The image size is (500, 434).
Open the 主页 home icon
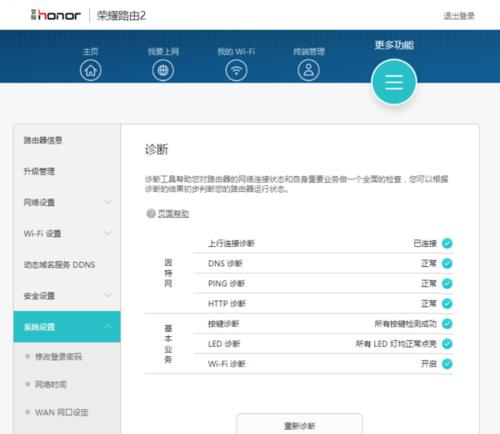tap(91, 70)
